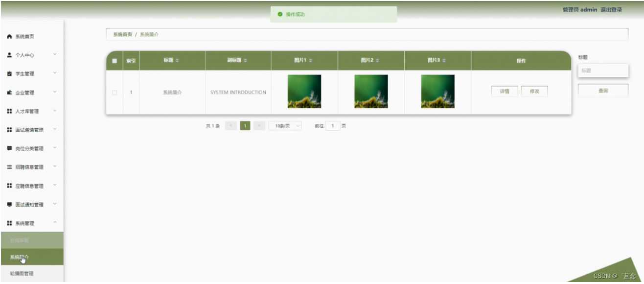Expand the 岗位分类管理 menu chevron
Screen dimensions: 644x284
(x=55, y=148)
